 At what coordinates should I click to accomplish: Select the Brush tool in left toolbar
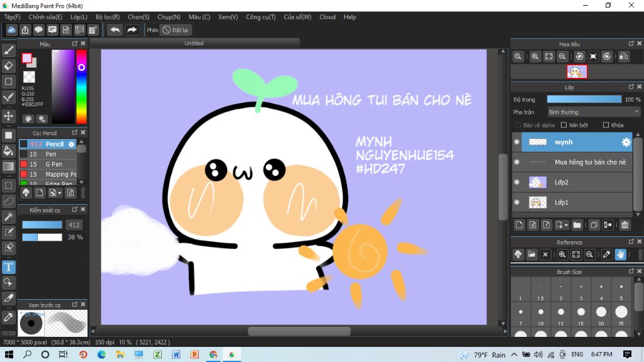click(9, 50)
